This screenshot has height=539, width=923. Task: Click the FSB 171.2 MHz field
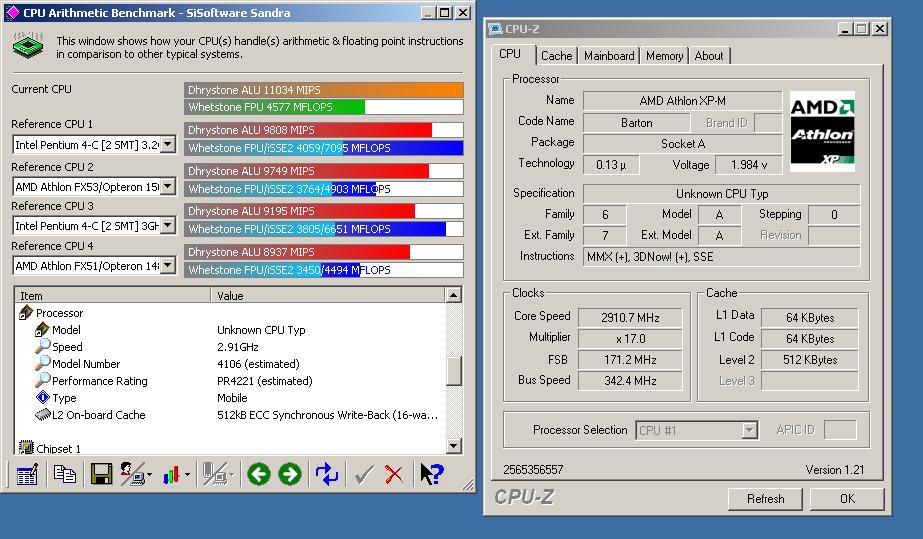click(630, 360)
